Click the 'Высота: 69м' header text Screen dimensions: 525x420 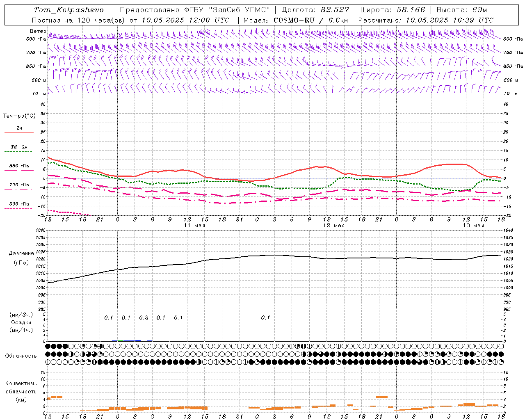[x=461, y=10]
